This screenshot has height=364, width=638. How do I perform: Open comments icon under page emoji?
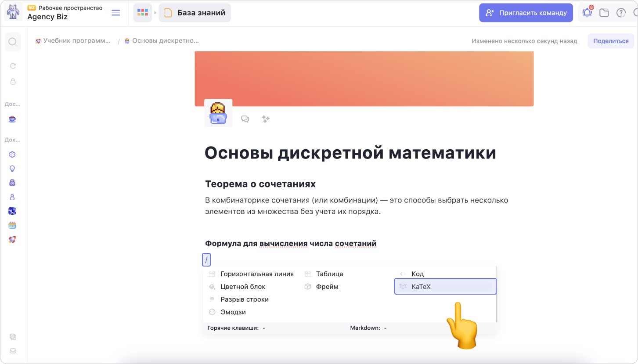245,119
